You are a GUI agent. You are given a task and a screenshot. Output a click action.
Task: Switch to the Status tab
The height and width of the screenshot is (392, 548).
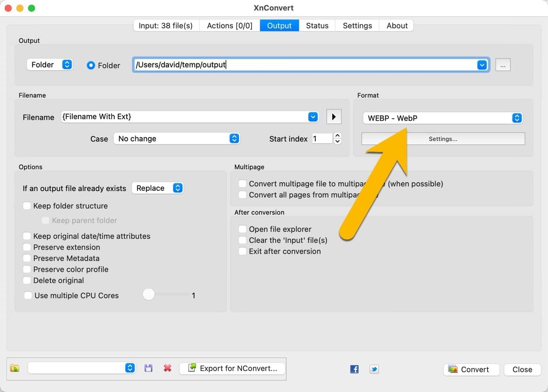click(x=317, y=25)
